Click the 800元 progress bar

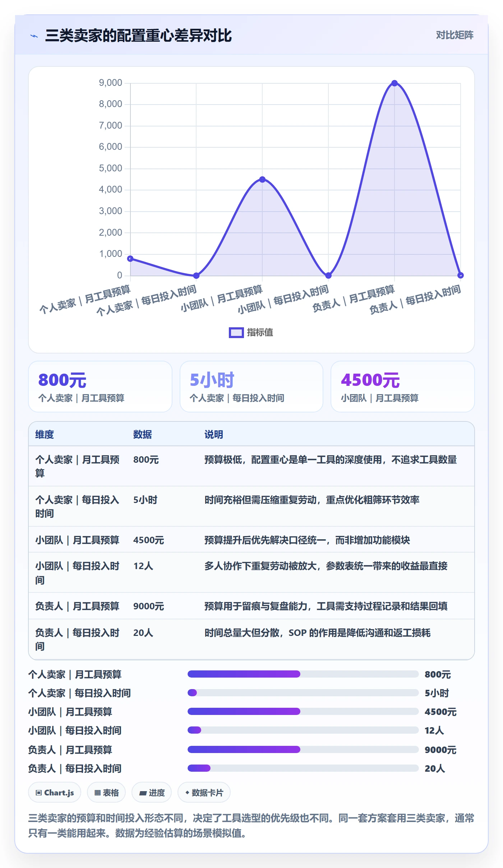coord(303,674)
